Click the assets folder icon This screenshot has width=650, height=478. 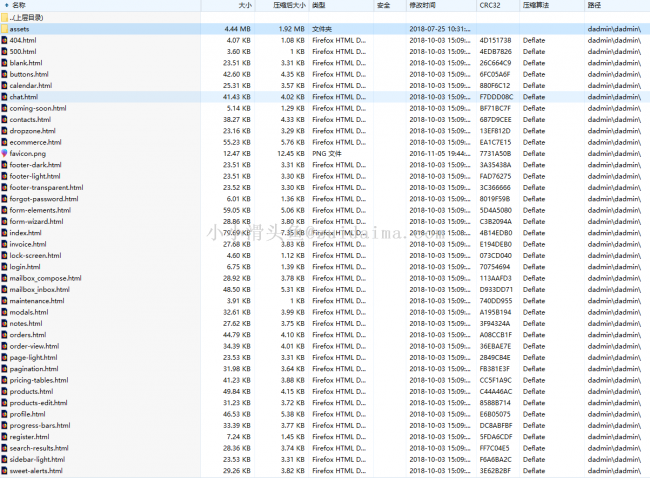5,29
